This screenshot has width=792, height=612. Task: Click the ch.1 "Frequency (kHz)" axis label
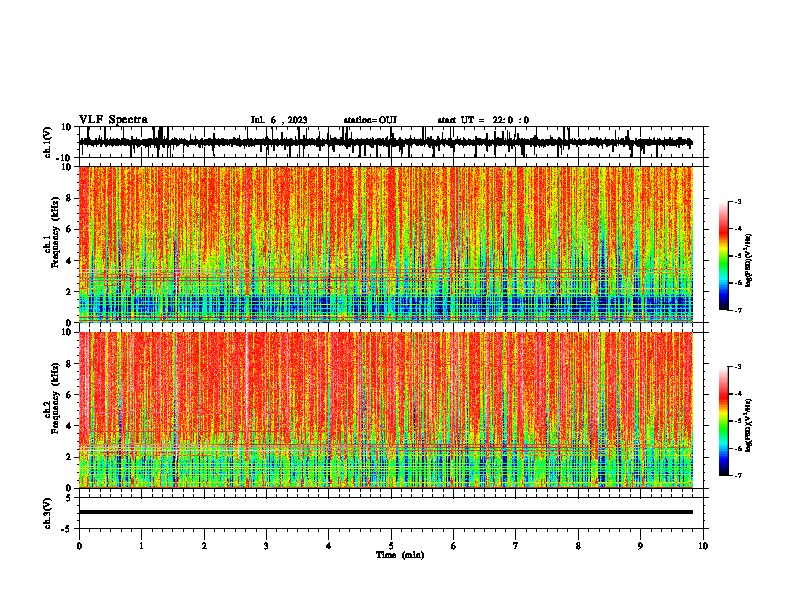tap(56, 232)
